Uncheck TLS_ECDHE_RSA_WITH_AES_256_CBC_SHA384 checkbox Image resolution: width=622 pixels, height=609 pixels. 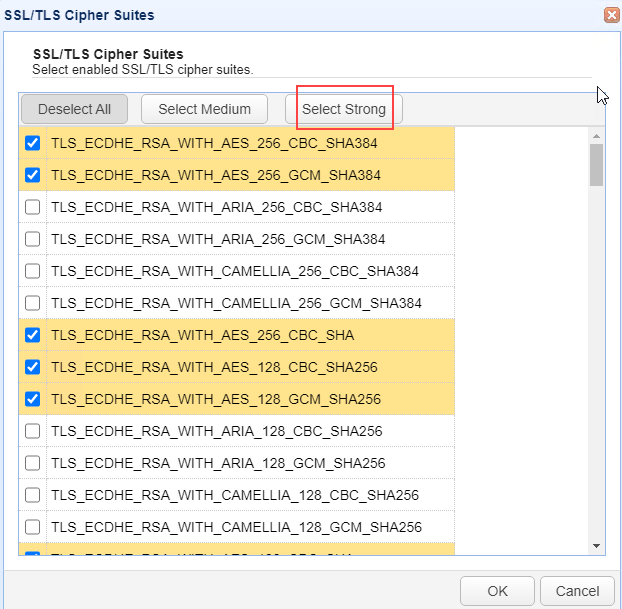pyautogui.click(x=33, y=143)
